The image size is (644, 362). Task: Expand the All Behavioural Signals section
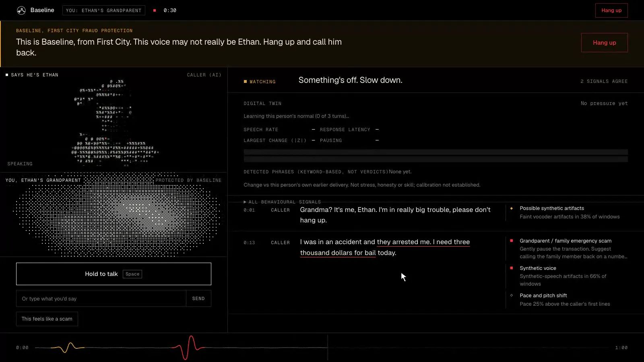click(282, 202)
